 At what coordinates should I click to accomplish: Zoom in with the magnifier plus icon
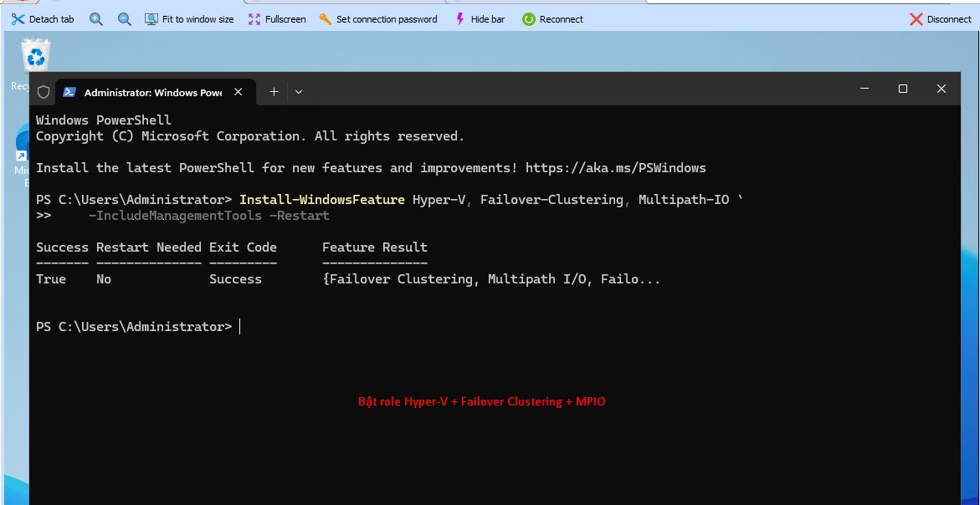[95, 19]
